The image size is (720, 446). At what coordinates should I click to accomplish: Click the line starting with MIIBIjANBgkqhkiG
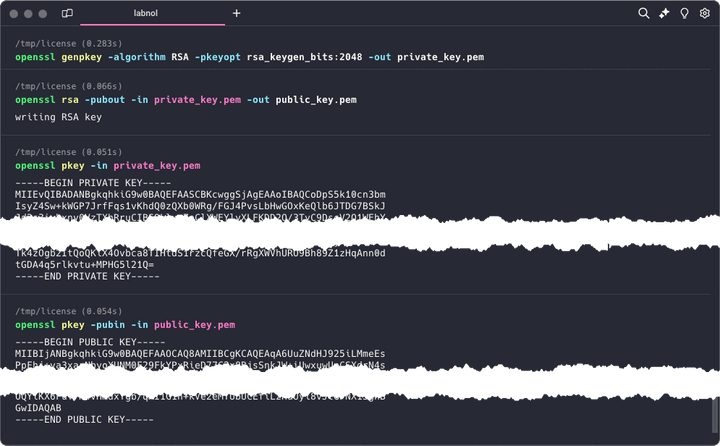pyautogui.click(x=200, y=354)
